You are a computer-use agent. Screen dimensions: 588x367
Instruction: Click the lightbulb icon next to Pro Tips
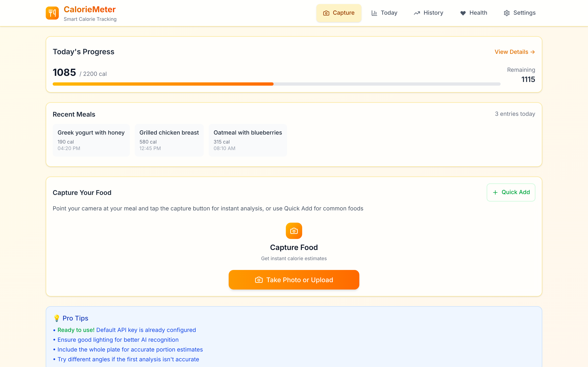click(57, 318)
